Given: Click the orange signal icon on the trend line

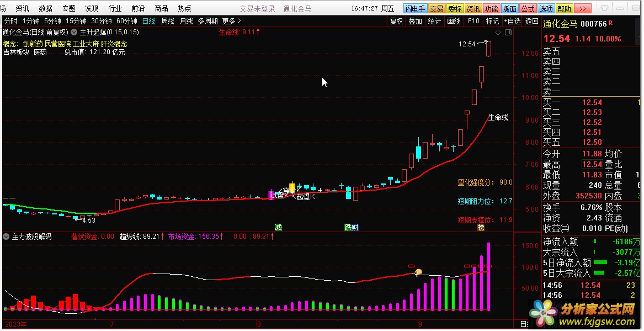Looking at the screenshot, I should [418, 272].
